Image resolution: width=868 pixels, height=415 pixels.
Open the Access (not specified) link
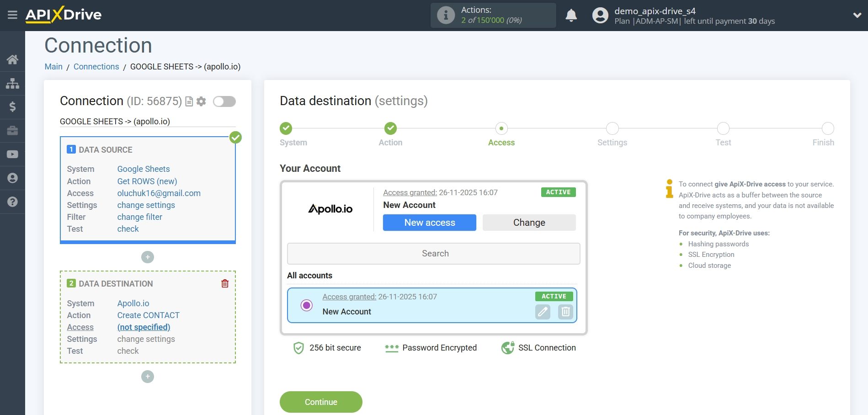pos(143,327)
